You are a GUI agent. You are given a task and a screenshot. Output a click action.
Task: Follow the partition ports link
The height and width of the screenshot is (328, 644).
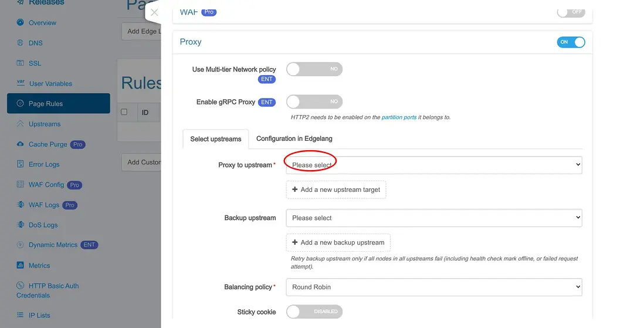(x=399, y=117)
